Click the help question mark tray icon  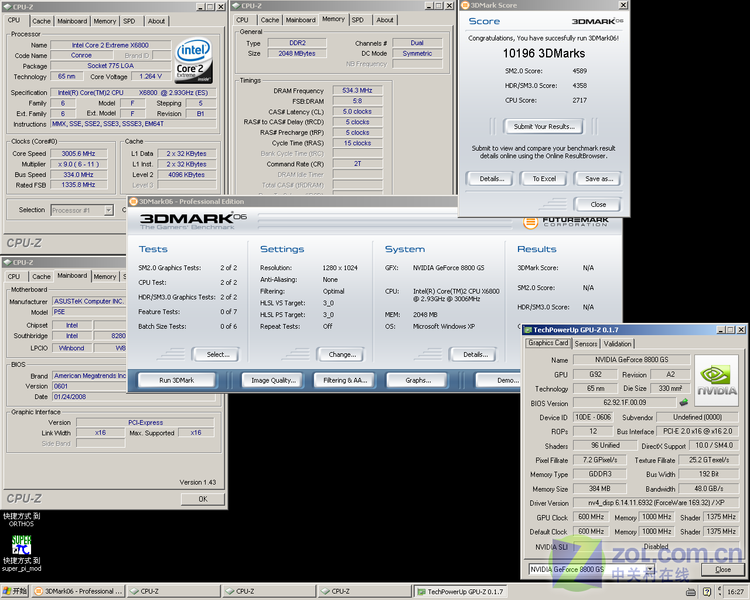coord(707,592)
